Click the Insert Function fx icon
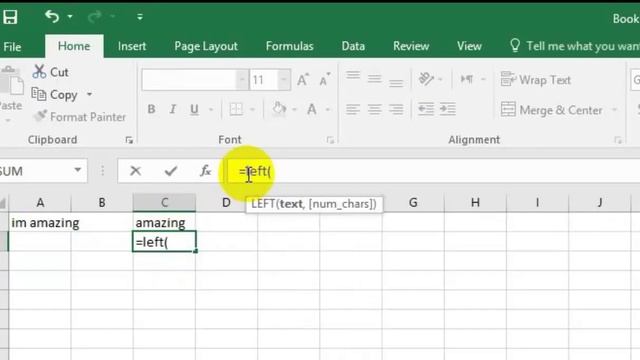Screen dimensions: 640x360 (x=205, y=171)
